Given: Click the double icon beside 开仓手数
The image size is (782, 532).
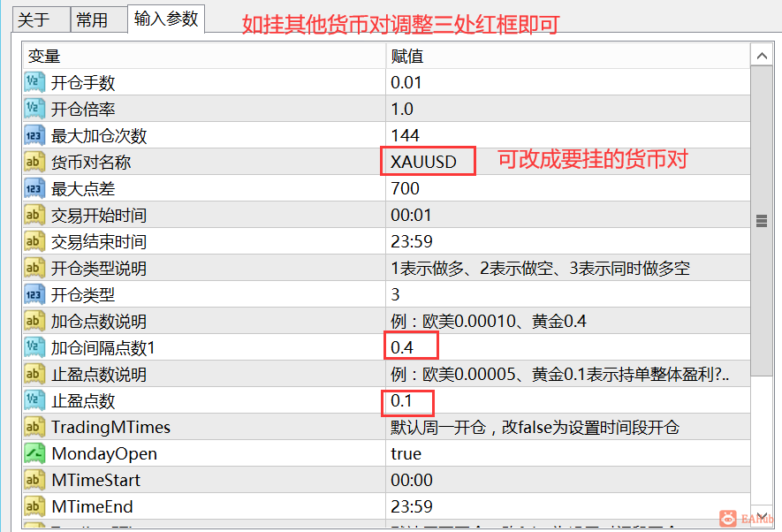Looking at the screenshot, I should pos(34,82).
